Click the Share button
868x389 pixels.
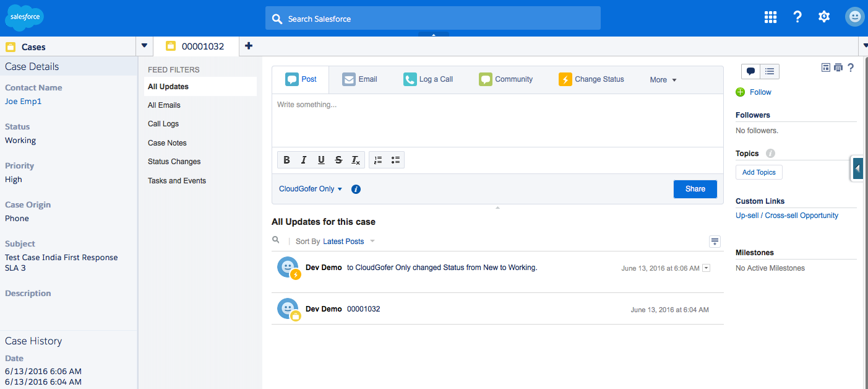[695, 189]
